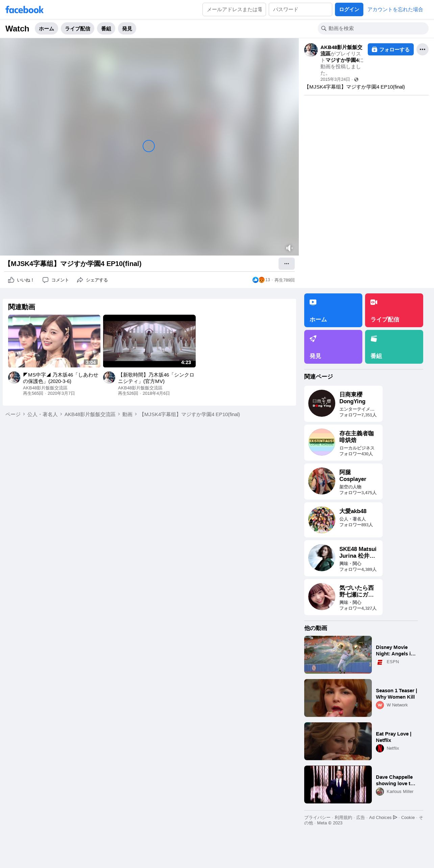
Task: Open the red ライブ配信 tile
Action: pyautogui.click(x=394, y=310)
